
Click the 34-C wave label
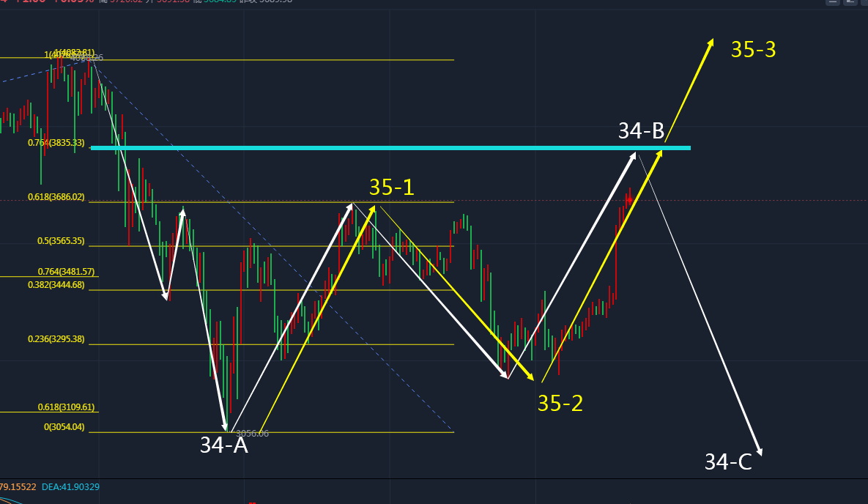click(x=727, y=462)
